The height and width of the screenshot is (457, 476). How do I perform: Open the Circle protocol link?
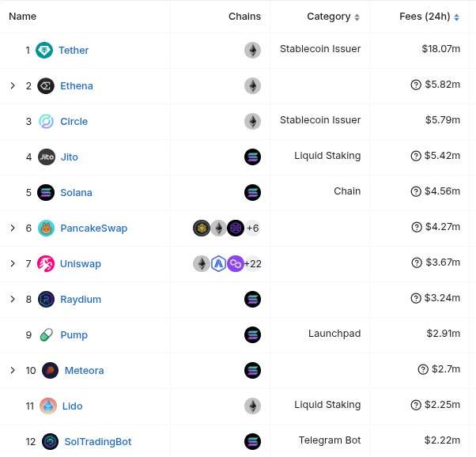point(74,122)
